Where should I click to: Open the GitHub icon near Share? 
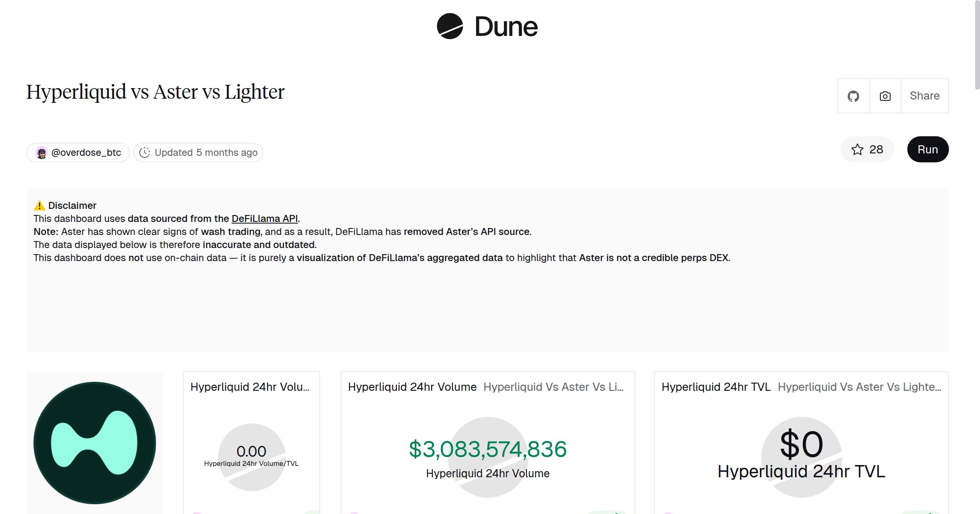click(x=853, y=96)
